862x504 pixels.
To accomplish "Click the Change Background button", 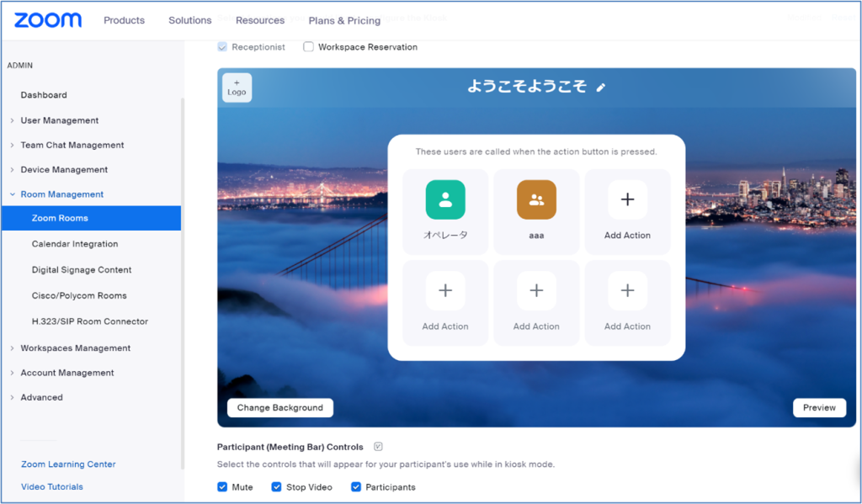I will pyautogui.click(x=279, y=408).
